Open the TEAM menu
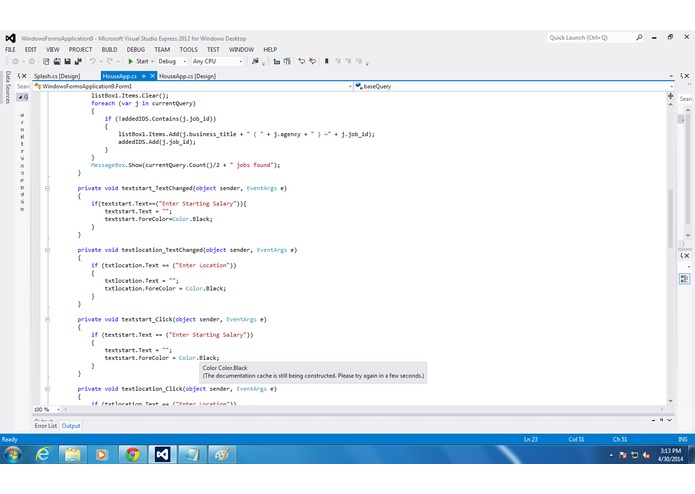The width and height of the screenshot is (695, 494). coord(162,50)
